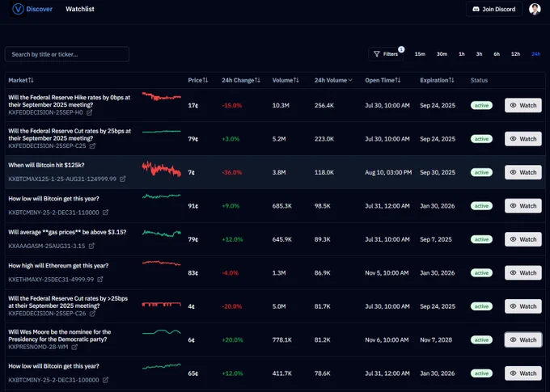Open external link icon for KXETHMAXY-25DEC31-4999.99
The width and height of the screenshot is (550, 392).
100,280
